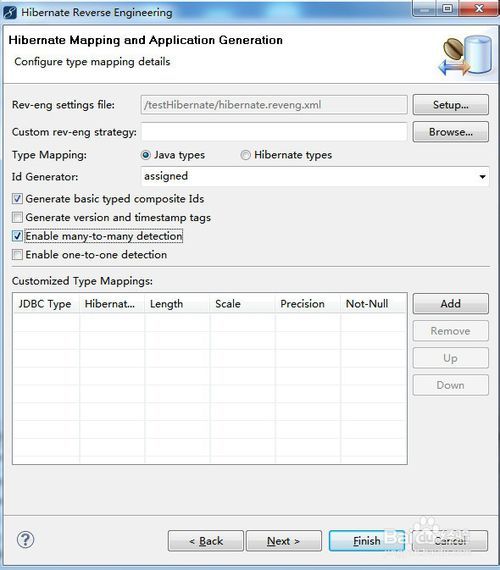
Task: Click the Scale column header
Action: point(242,304)
